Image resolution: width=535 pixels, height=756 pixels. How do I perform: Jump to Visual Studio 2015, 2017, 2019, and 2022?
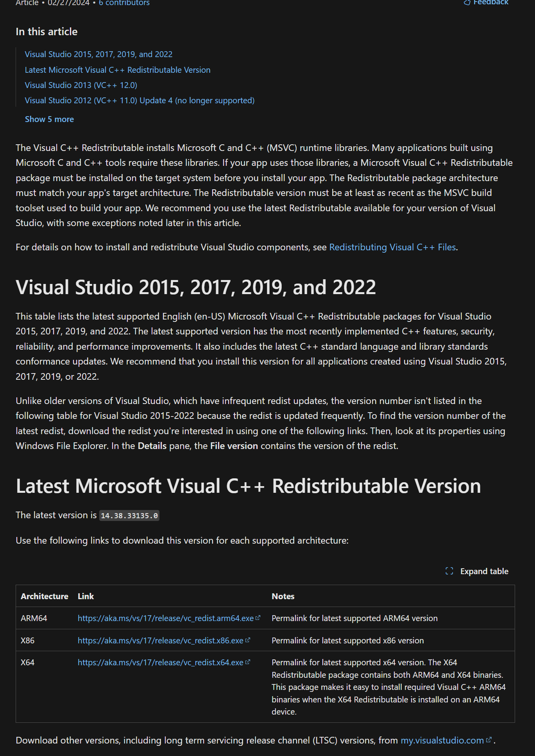coord(98,54)
